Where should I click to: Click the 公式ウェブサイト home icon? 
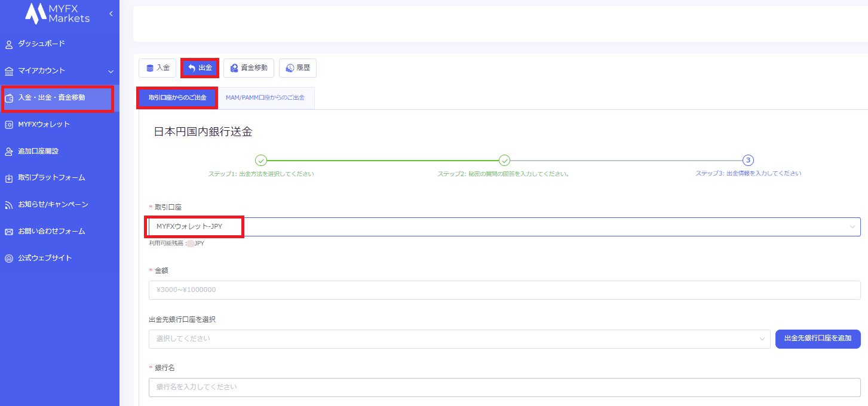(x=9, y=259)
